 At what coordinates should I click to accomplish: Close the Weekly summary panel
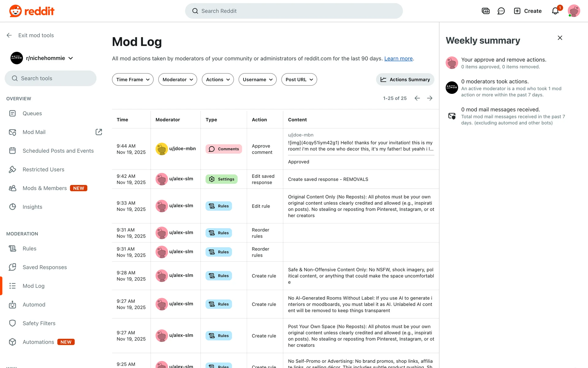(560, 38)
